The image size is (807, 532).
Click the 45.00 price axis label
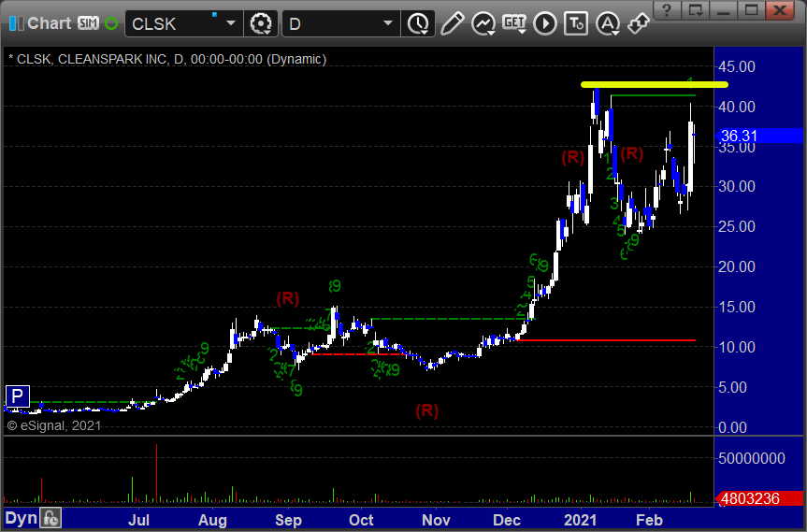737,66
